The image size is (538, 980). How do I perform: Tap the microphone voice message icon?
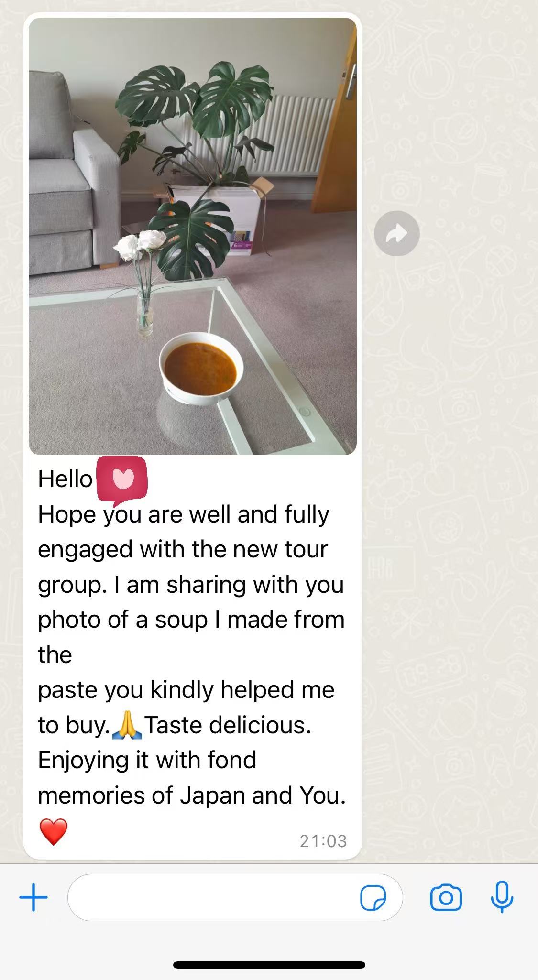click(502, 897)
